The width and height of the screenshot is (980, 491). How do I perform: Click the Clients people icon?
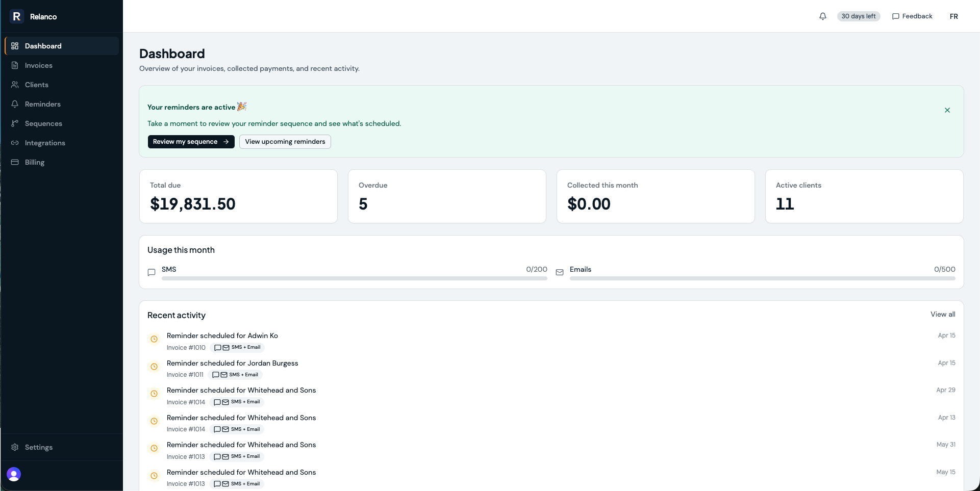(15, 85)
